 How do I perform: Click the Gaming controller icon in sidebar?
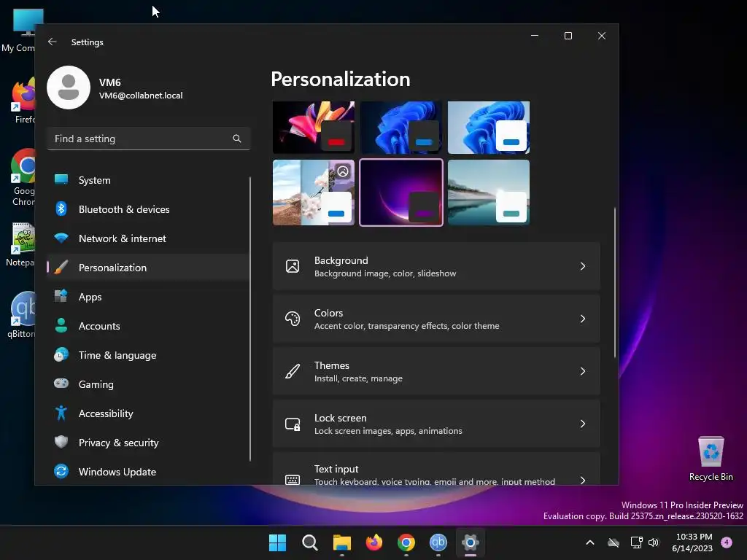pyautogui.click(x=61, y=384)
